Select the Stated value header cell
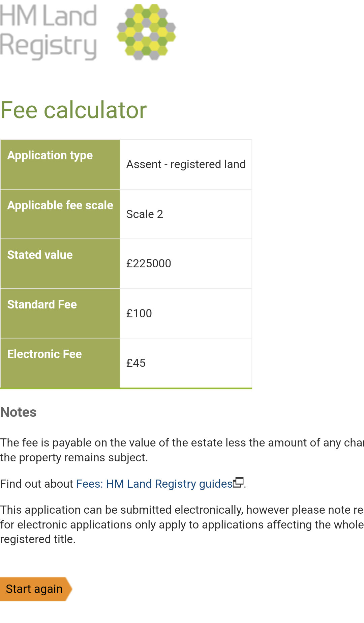The image size is (364, 623). (x=60, y=264)
